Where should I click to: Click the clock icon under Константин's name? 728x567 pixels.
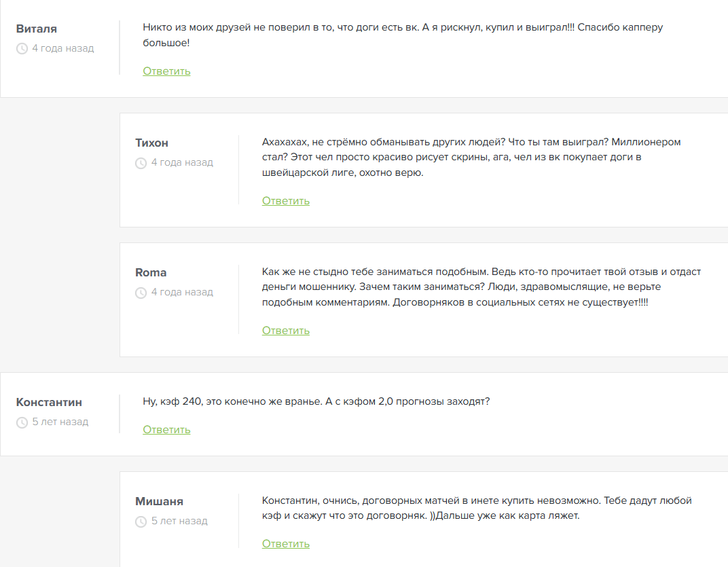[x=22, y=422]
